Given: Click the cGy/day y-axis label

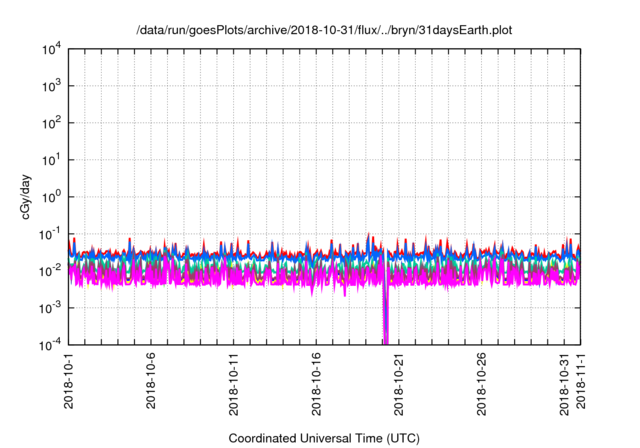Looking at the screenshot, I should [21, 196].
